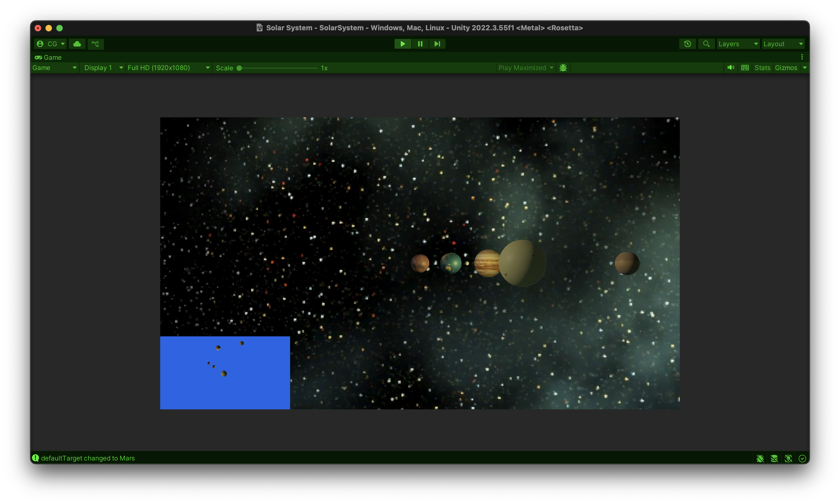This screenshot has height=504, width=840.
Task: Click the Play button
Action: point(403,44)
